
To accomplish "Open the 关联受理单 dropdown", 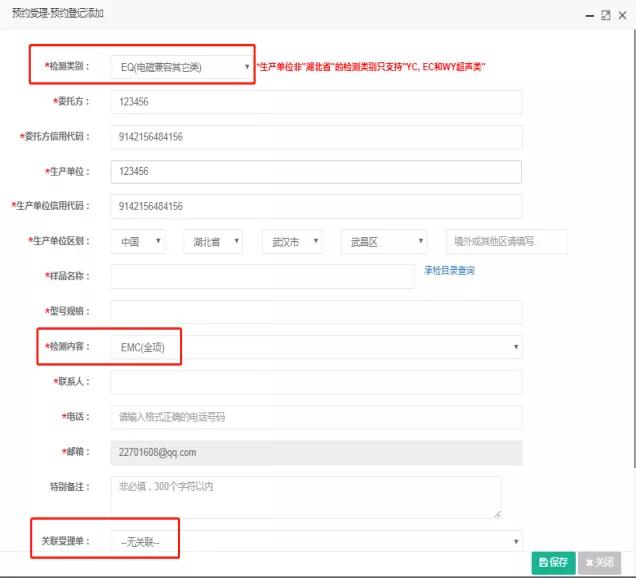I will click(316, 541).
